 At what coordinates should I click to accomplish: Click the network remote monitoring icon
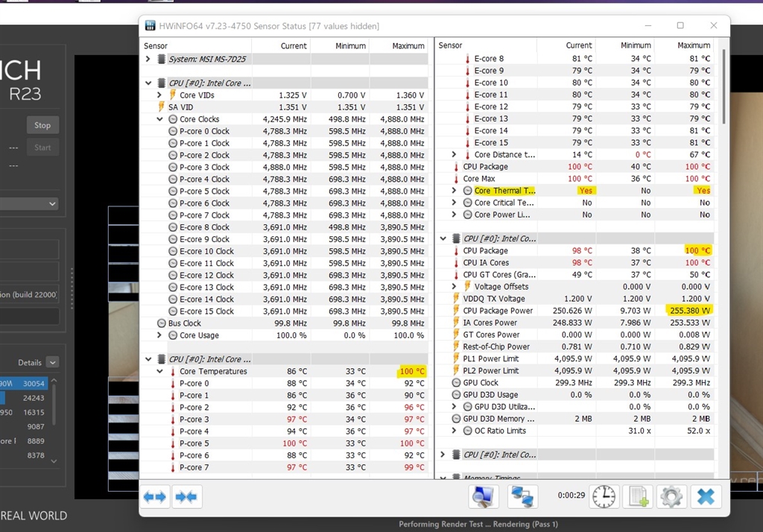(523, 496)
